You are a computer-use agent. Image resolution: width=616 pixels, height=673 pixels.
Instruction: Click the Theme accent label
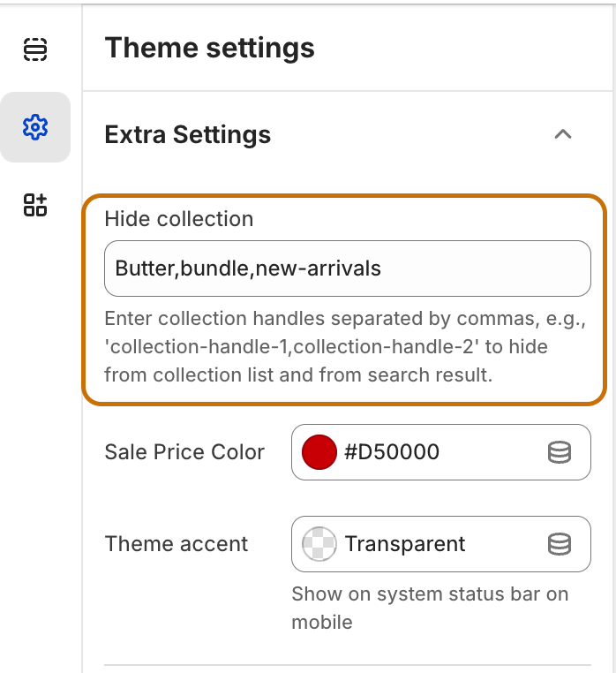click(177, 544)
